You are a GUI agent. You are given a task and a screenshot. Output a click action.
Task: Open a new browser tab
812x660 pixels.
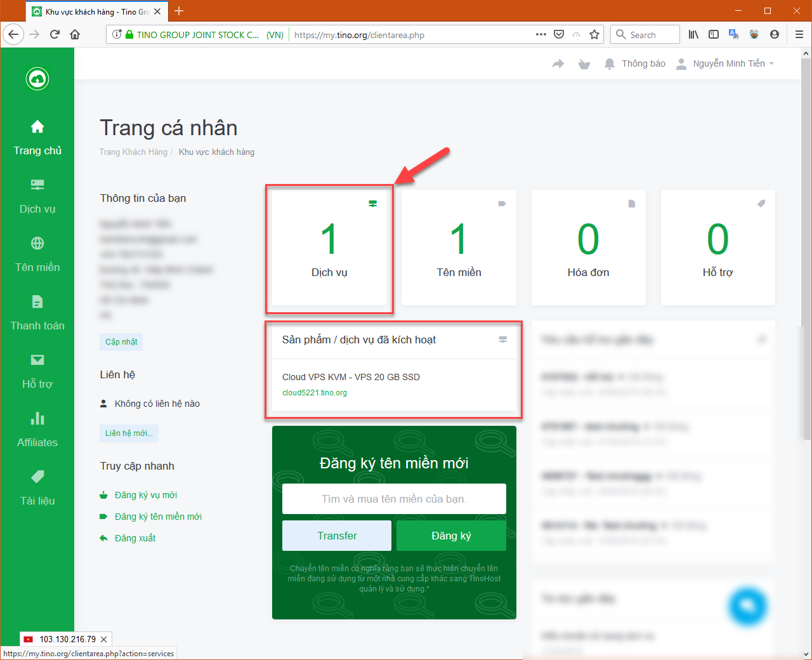point(178,11)
